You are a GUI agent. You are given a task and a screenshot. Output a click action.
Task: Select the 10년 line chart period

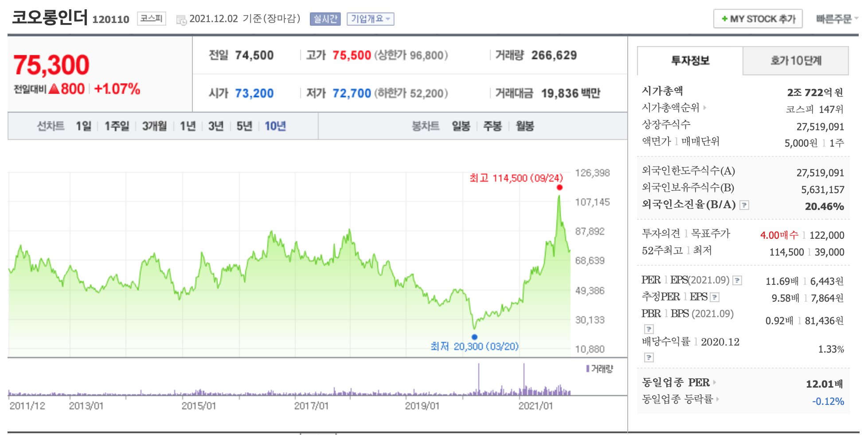coord(275,126)
